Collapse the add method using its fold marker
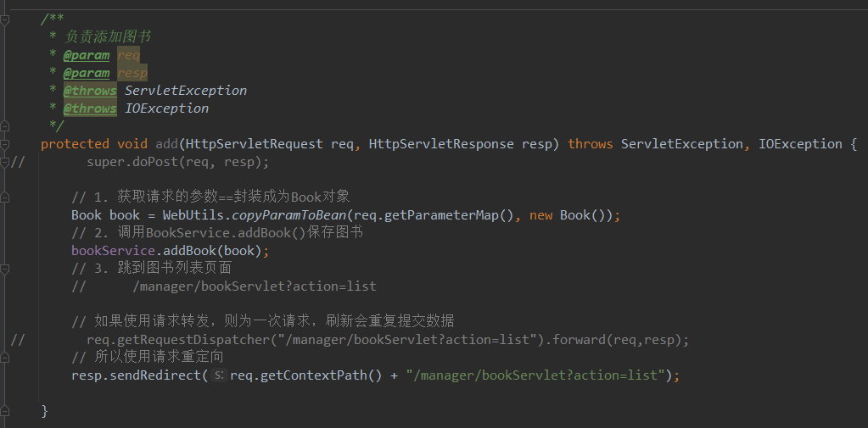The image size is (868, 428). [5, 144]
